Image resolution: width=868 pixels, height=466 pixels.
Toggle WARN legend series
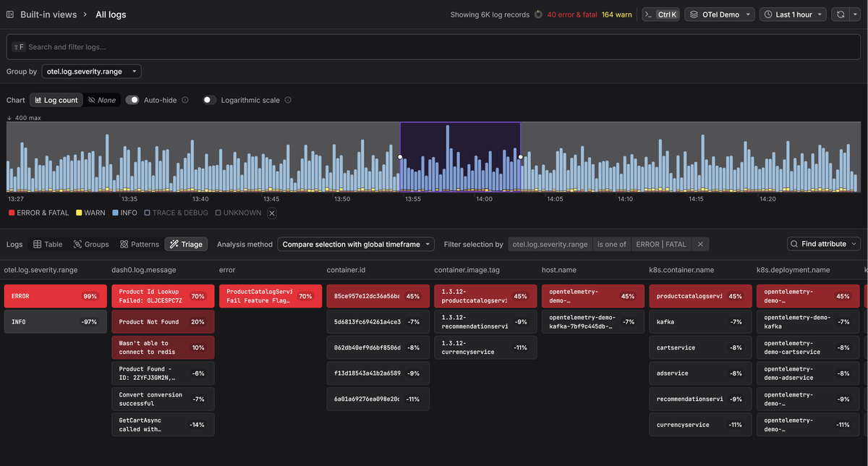(x=90, y=213)
